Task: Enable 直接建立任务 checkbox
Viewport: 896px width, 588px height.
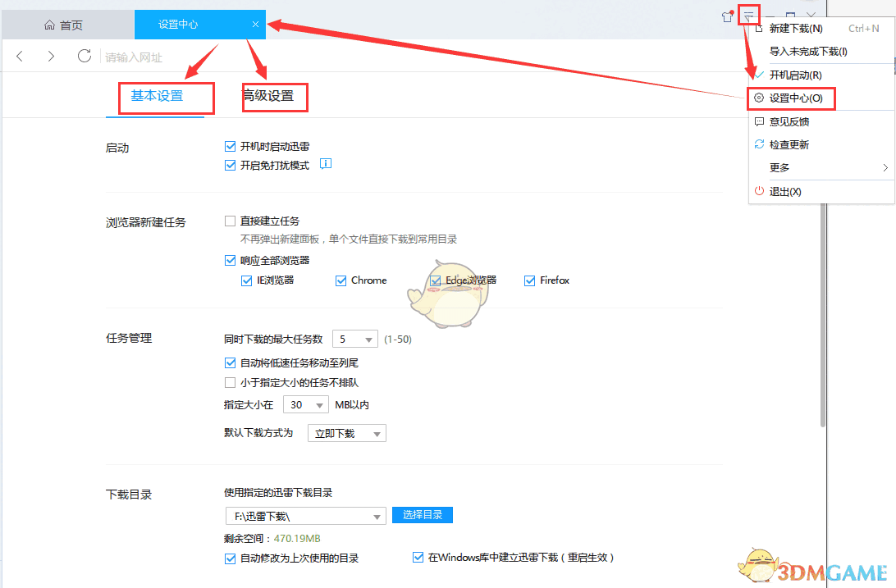Action: click(x=231, y=220)
